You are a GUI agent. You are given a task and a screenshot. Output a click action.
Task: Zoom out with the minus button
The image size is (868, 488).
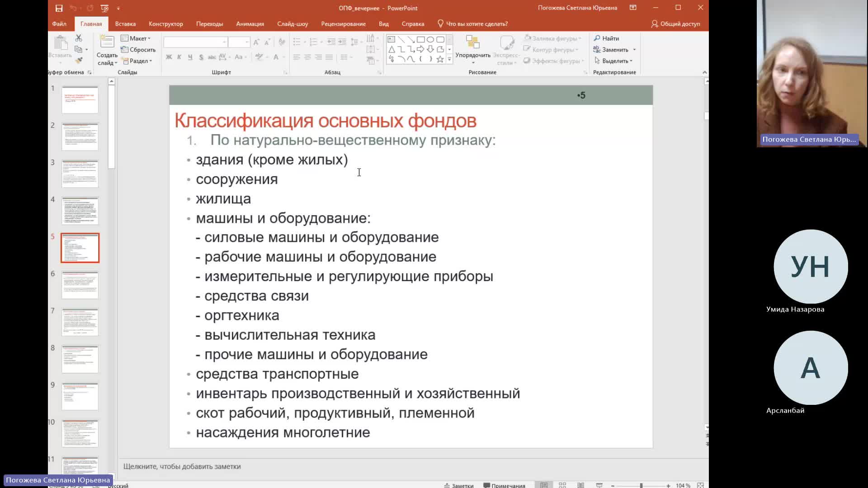click(x=613, y=486)
